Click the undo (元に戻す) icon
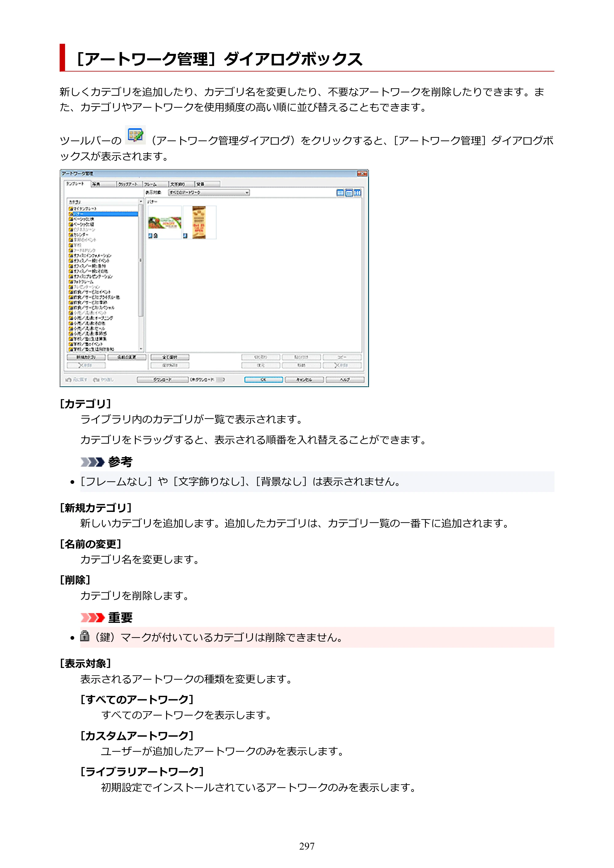This screenshot has width=614, height=868. coord(68,380)
